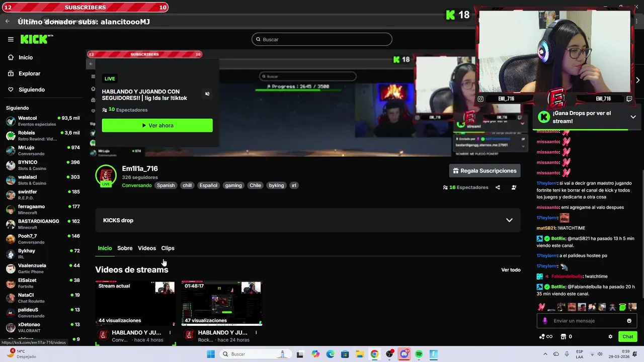This screenshot has height=362, width=644.
Task: Click the share icon beside Espectadores
Action: tap(498, 188)
